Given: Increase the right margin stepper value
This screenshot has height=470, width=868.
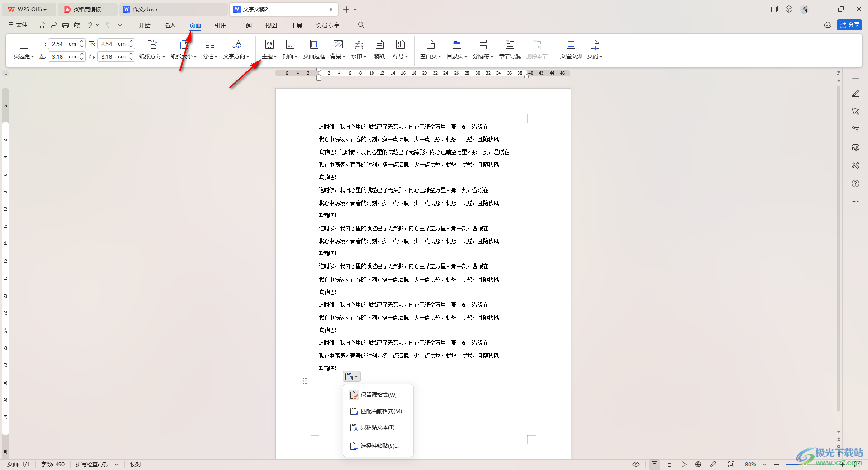Looking at the screenshot, I should click(x=131, y=54).
